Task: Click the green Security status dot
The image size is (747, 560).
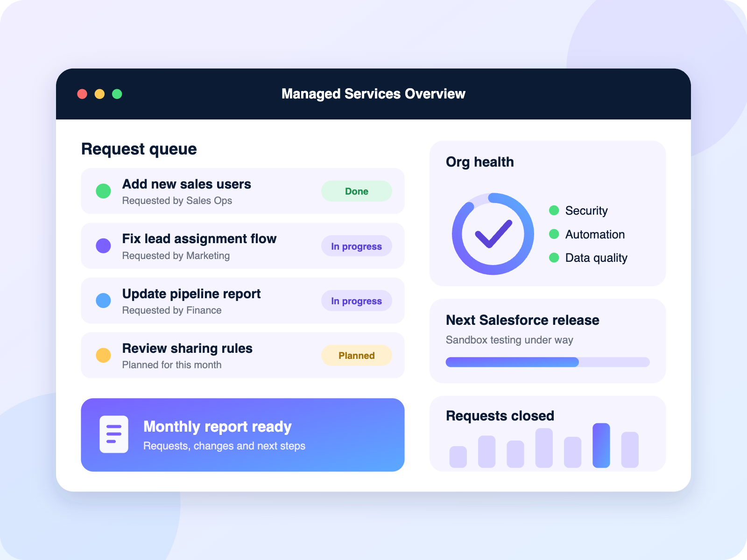Action: 554,210
